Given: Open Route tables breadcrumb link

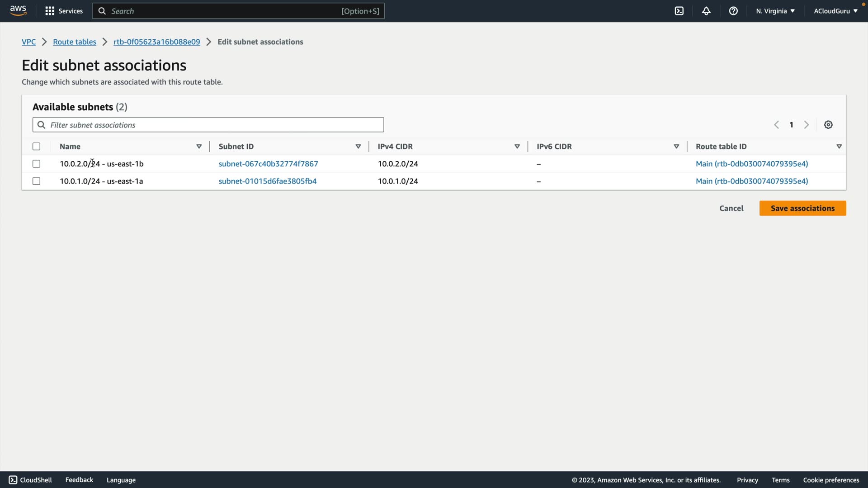Looking at the screenshot, I should (x=75, y=42).
